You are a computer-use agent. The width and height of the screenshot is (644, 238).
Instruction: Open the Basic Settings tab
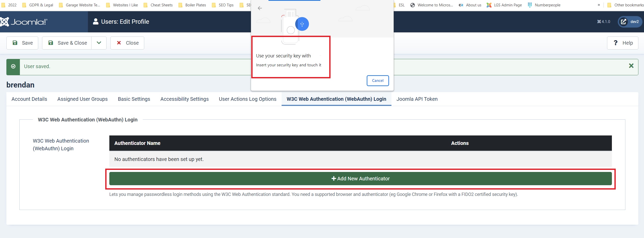[x=134, y=99]
